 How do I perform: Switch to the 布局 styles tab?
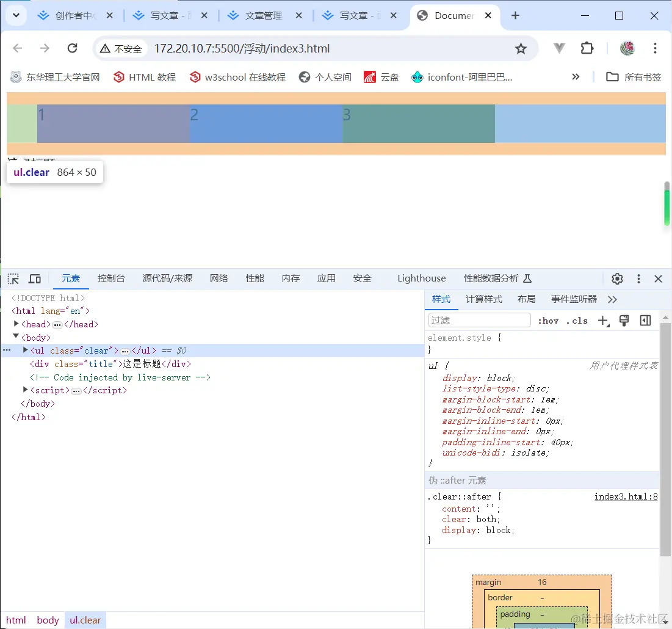click(x=526, y=299)
